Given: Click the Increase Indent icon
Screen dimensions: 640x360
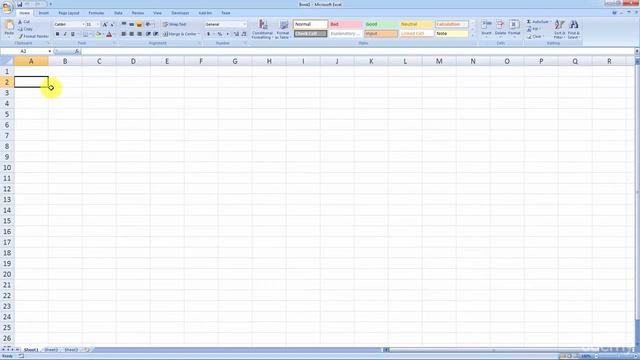Looking at the screenshot, I should (x=156, y=34).
